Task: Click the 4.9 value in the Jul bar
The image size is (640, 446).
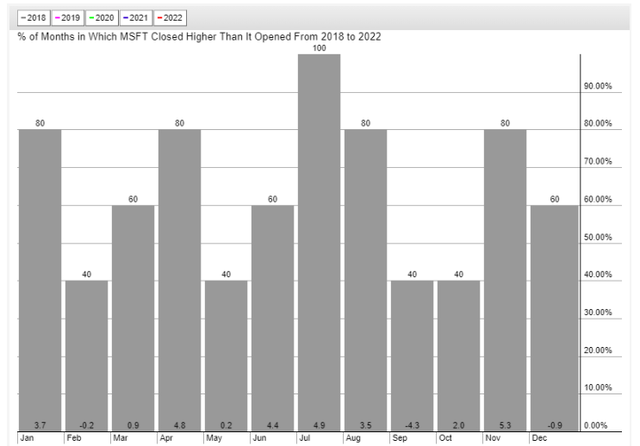Action: click(319, 425)
